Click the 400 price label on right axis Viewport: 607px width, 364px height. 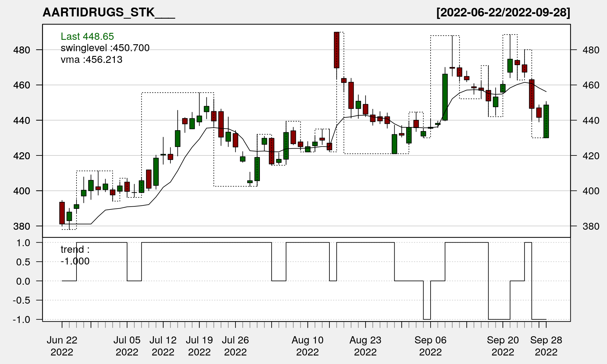(x=591, y=191)
